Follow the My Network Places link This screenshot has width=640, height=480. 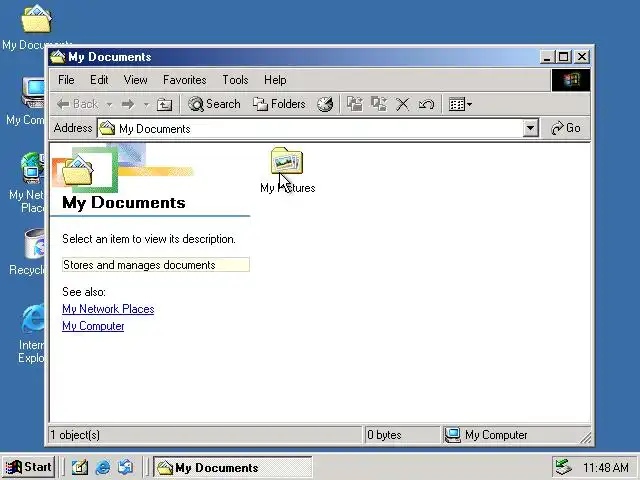108,309
